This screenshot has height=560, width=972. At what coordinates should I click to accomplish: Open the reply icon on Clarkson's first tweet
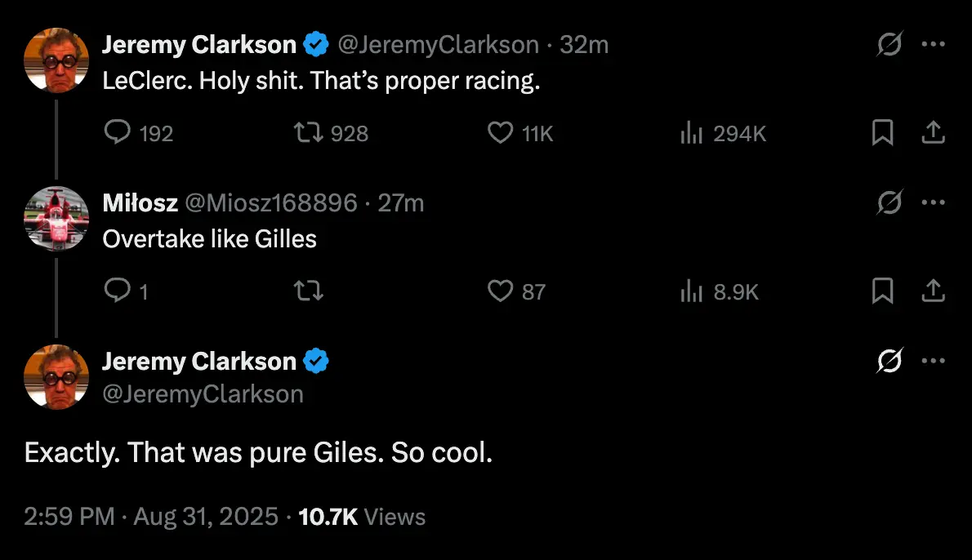[x=119, y=133]
